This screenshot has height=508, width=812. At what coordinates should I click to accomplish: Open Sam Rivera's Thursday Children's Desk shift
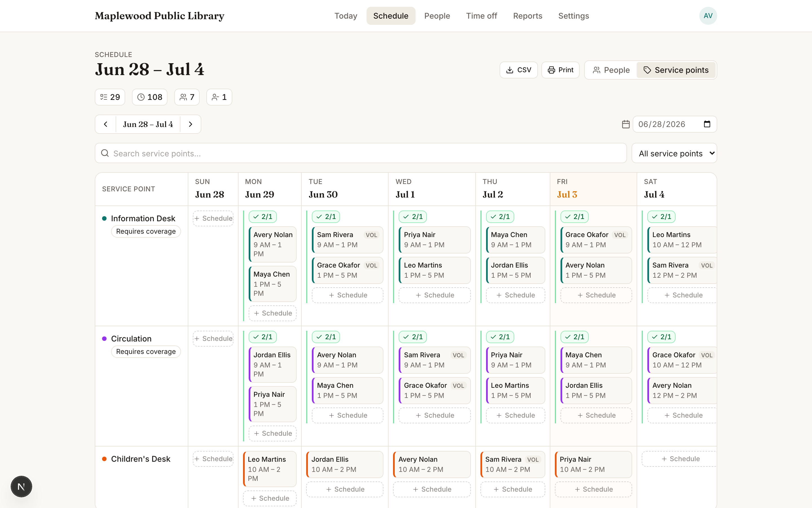[513, 464]
